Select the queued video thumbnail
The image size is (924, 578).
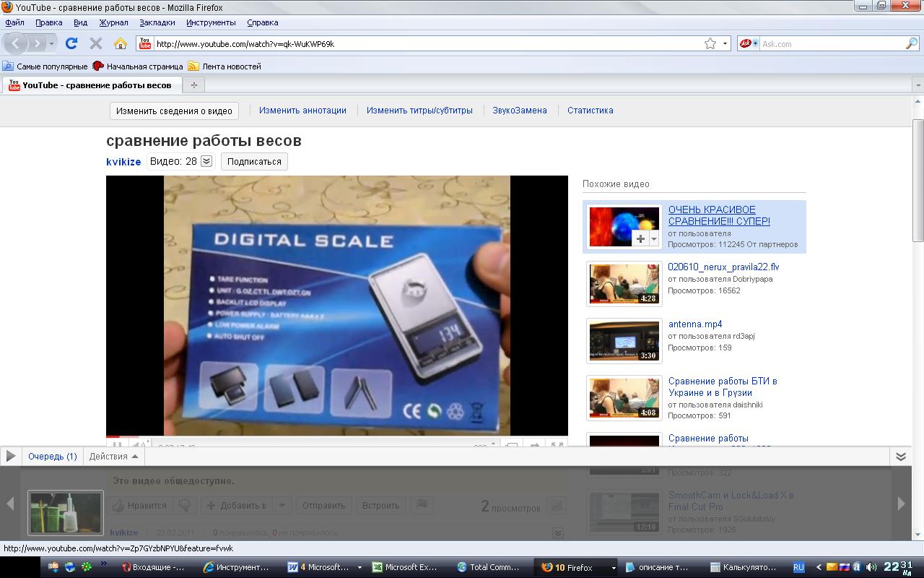(66, 512)
